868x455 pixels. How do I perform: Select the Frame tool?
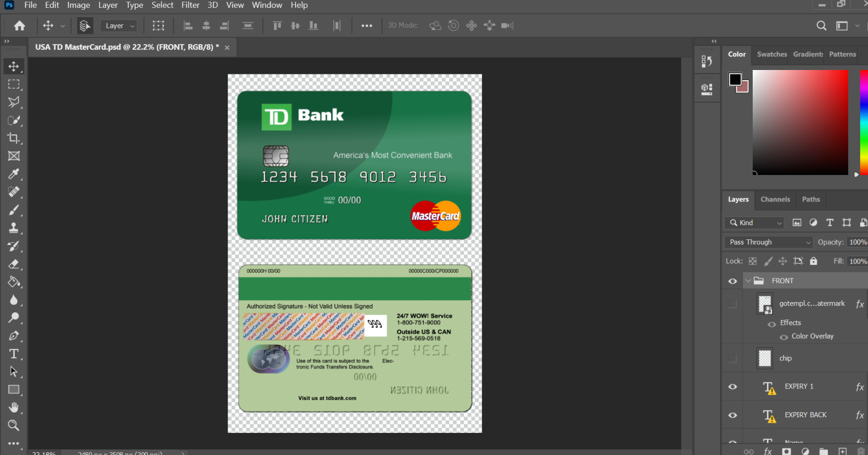tap(14, 156)
